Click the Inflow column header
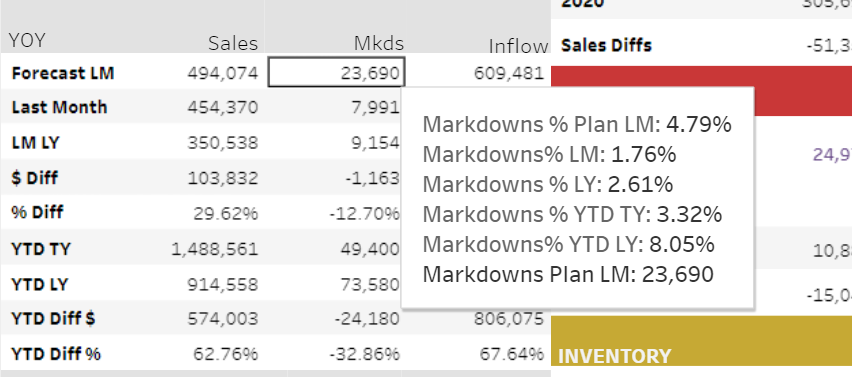The width and height of the screenshot is (852, 377). click(518, 46)
